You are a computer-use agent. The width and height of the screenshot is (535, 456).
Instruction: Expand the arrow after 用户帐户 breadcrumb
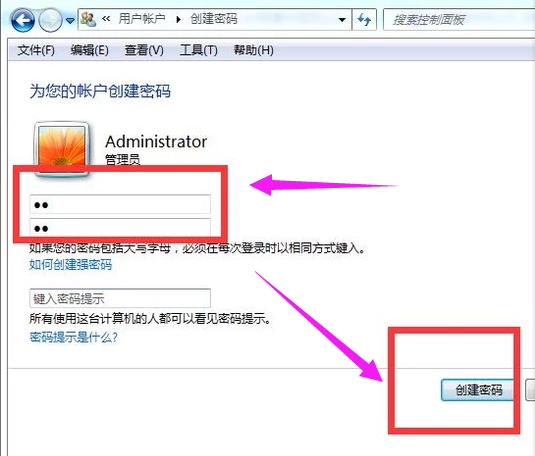178,19
